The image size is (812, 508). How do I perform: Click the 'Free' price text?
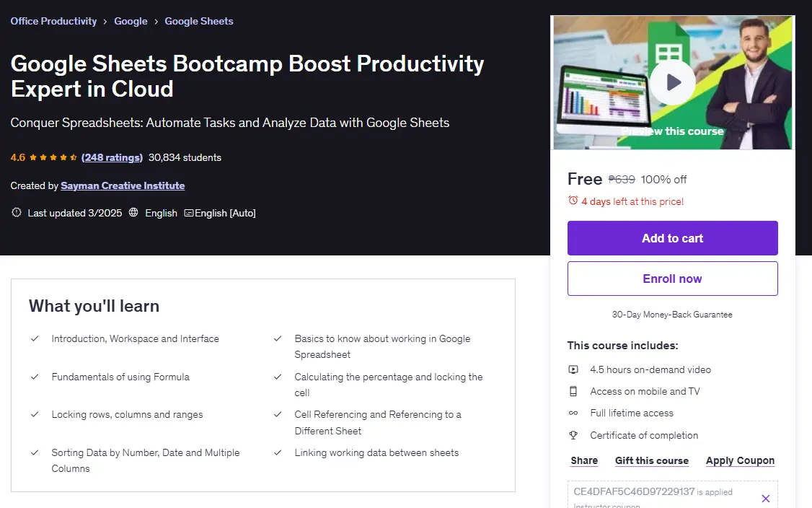tap(585, 179)
